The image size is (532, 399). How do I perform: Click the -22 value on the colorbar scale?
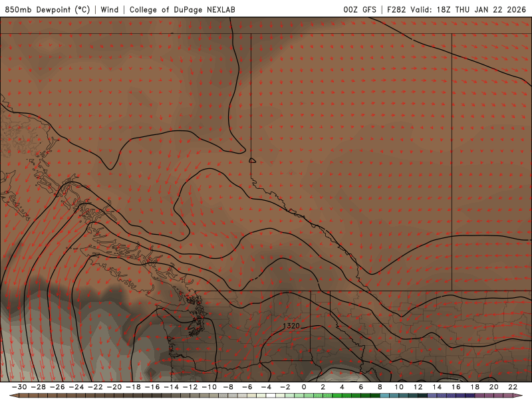[x=95, y=387]
